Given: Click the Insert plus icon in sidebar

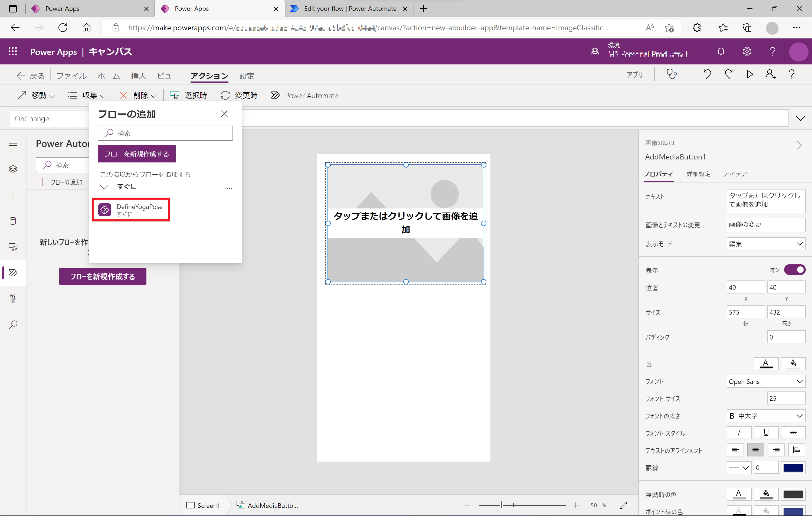Looking at the screenshot, I should (x=13, y=195).
